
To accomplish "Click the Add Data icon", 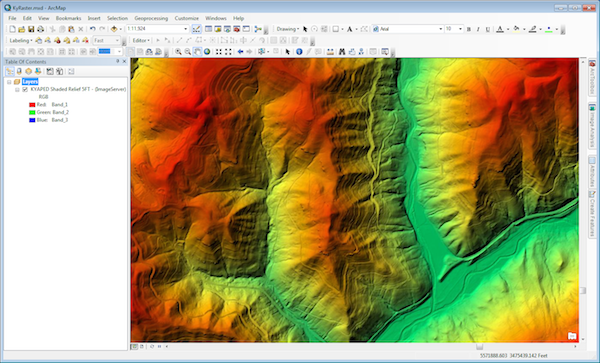I will [x=114, y=29].
